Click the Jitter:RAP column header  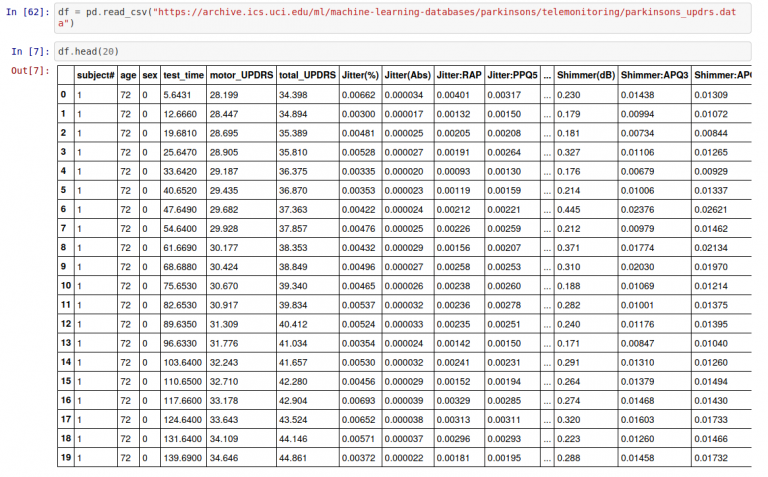[x=459, y=75]
